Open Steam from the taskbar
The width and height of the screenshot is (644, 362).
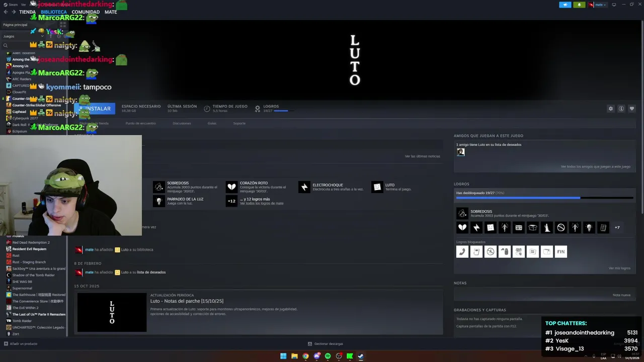(361, 356)
